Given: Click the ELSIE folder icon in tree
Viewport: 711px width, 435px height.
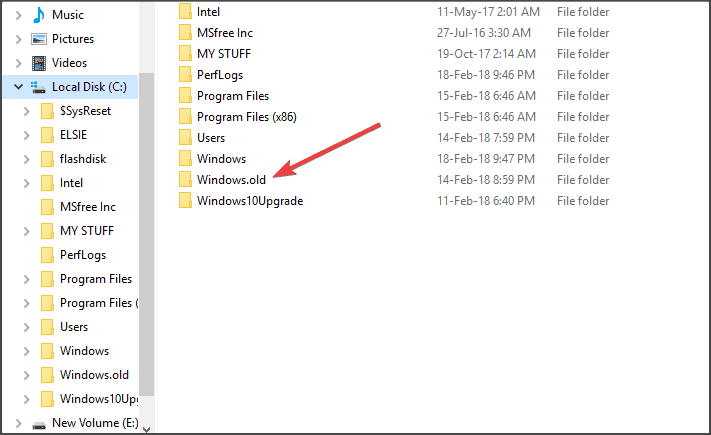Looking at the screenshot, I should (x=47, y=135).
